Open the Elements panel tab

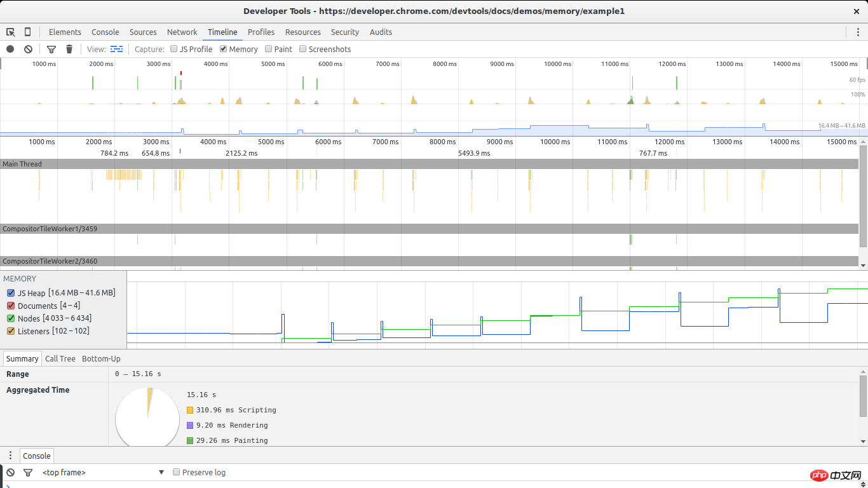point(65,32)
